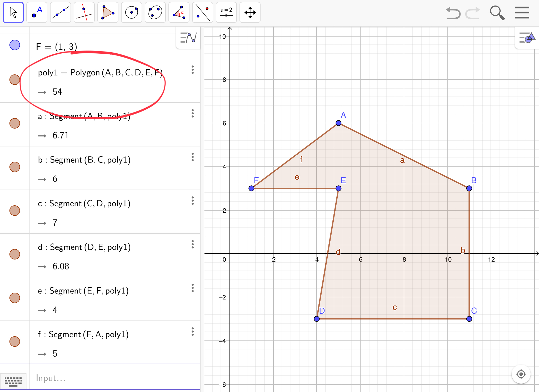Select the Move arrow tool

click(x=13, y=12)
